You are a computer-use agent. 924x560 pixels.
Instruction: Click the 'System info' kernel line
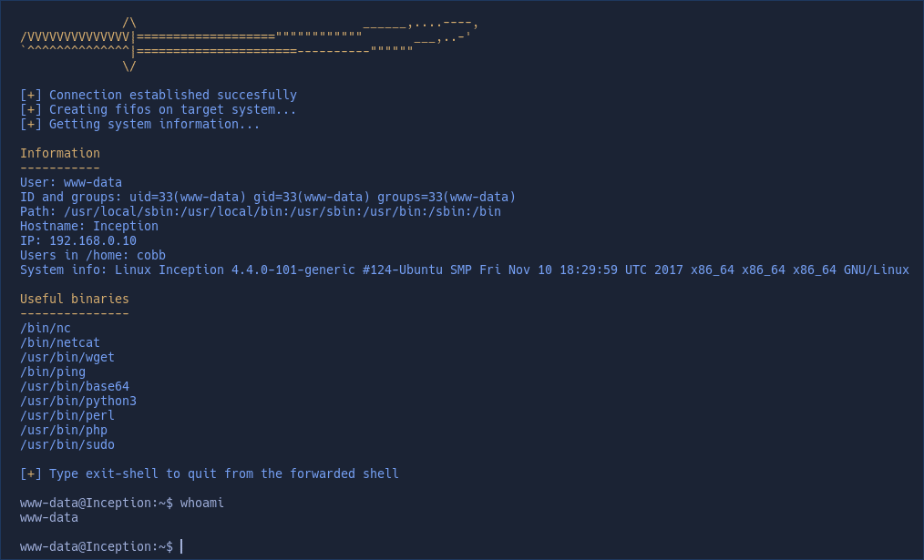[465, 270]
